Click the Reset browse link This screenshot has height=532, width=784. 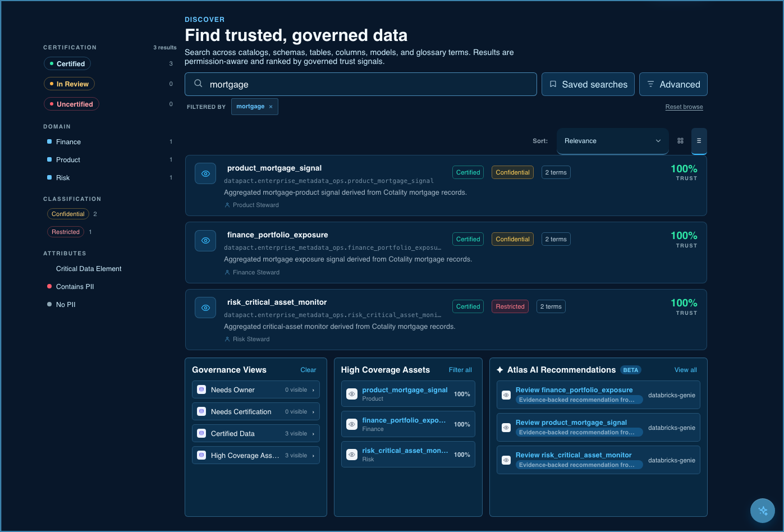[684, 107]
